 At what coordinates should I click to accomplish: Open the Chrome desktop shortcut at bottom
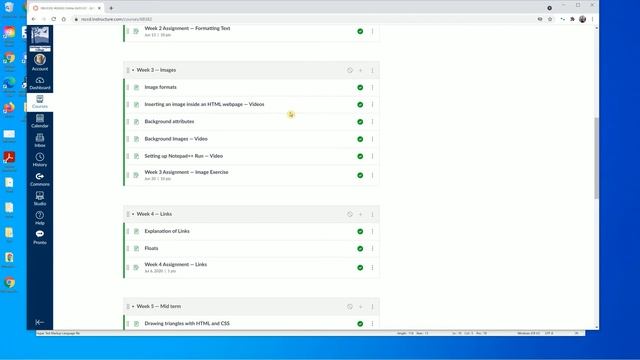point(9,282)
